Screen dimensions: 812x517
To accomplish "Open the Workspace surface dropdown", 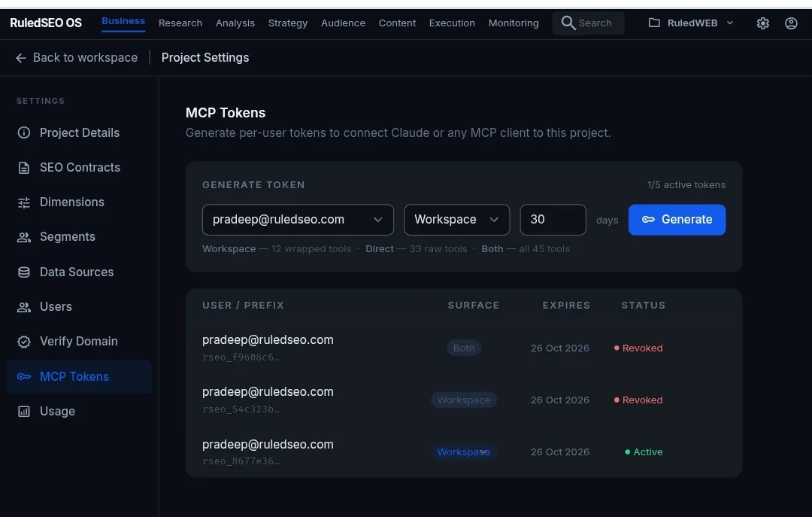I will (x=457, y=220).
